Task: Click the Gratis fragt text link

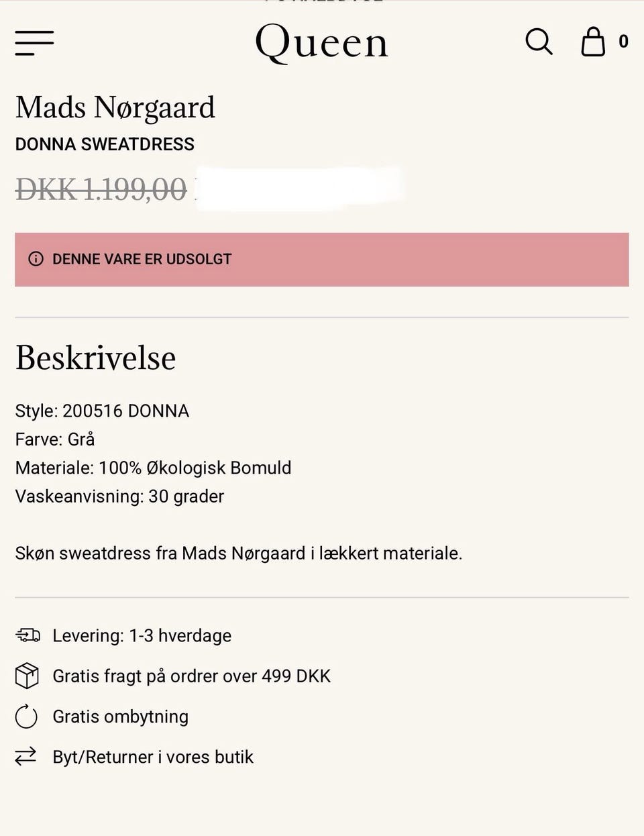Action: click(192, 676)
